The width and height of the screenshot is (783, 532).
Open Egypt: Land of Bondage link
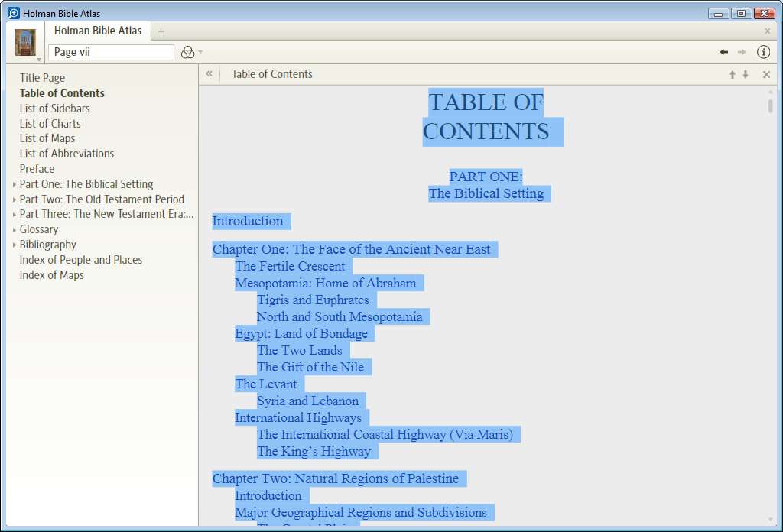coord(301,333)
